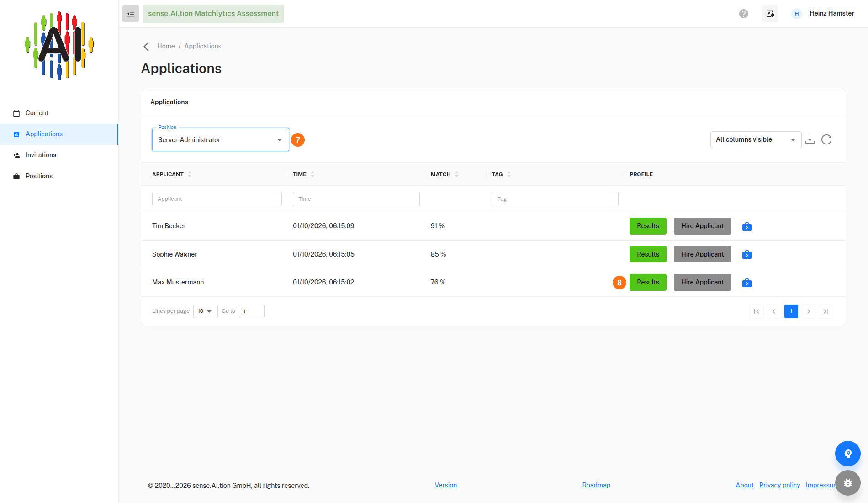Click Hire Applicant for Sophie Wagner
Screen dimensions: 868x503
(x=702, y=254)
